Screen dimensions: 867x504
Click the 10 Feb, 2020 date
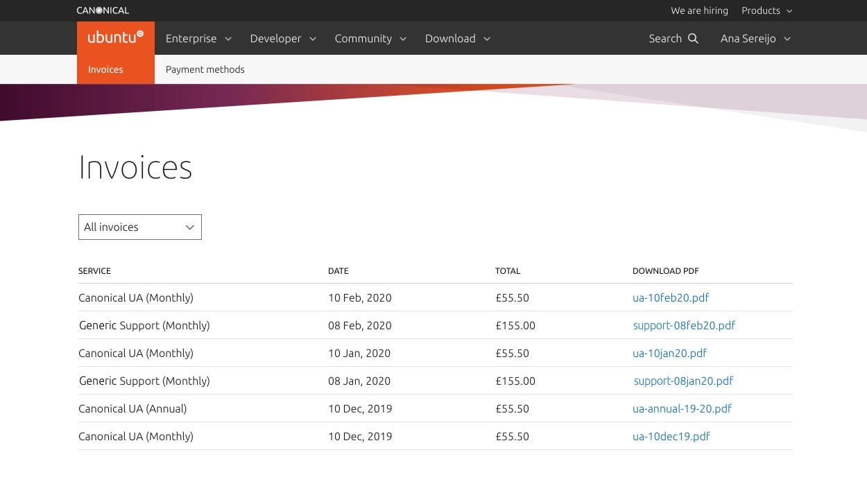(x=360, y=297)
